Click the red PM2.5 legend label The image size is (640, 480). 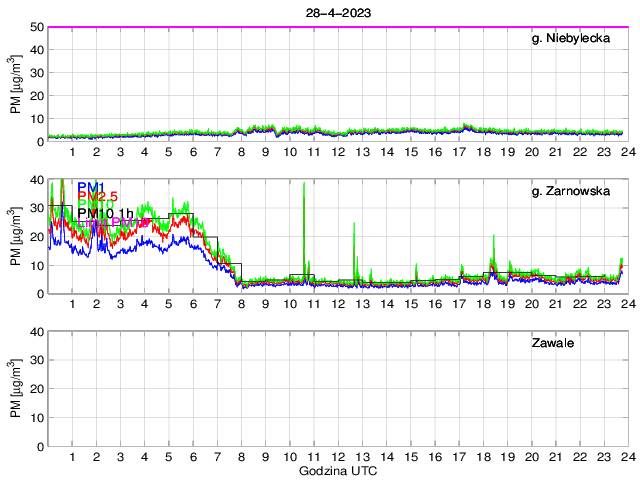click(98, 197)
